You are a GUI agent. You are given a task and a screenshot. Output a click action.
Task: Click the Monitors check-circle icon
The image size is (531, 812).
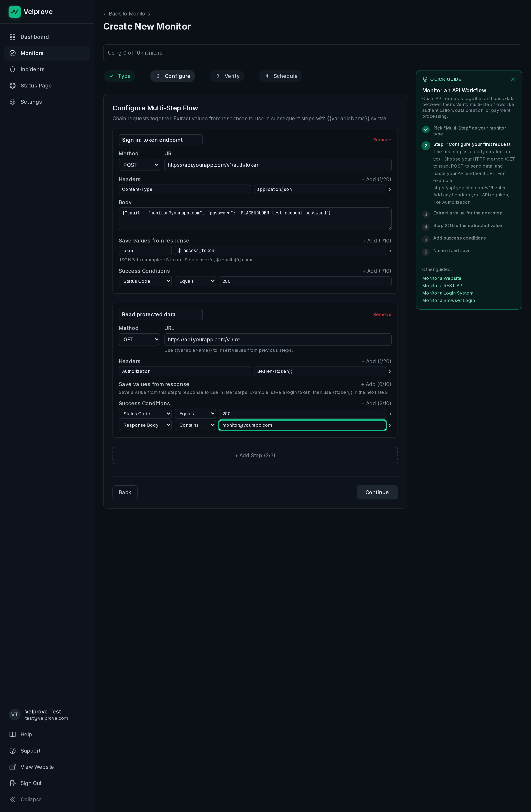coord(13,53)
